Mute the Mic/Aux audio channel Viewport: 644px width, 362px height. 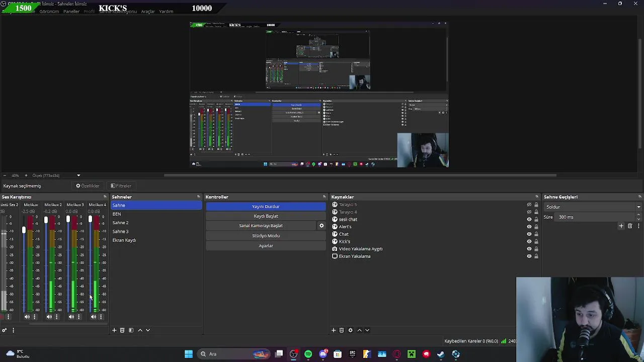(27, 317)
